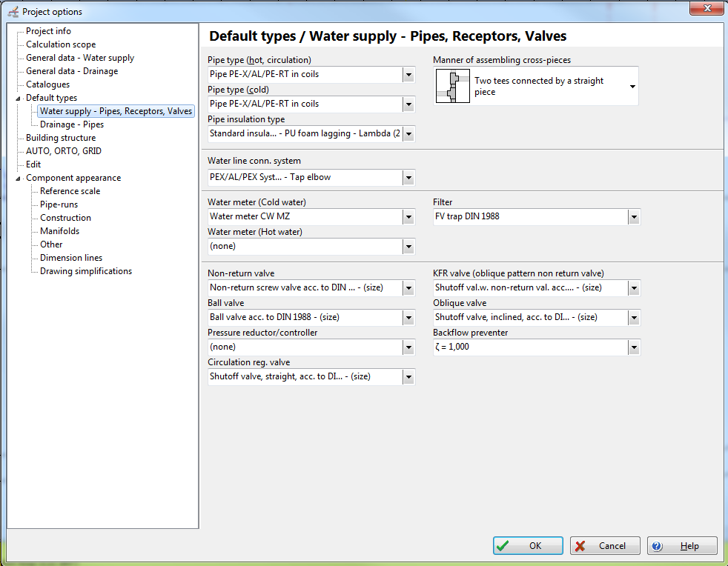Open Help for project options

pyautogui.click(x=682, y=546)
